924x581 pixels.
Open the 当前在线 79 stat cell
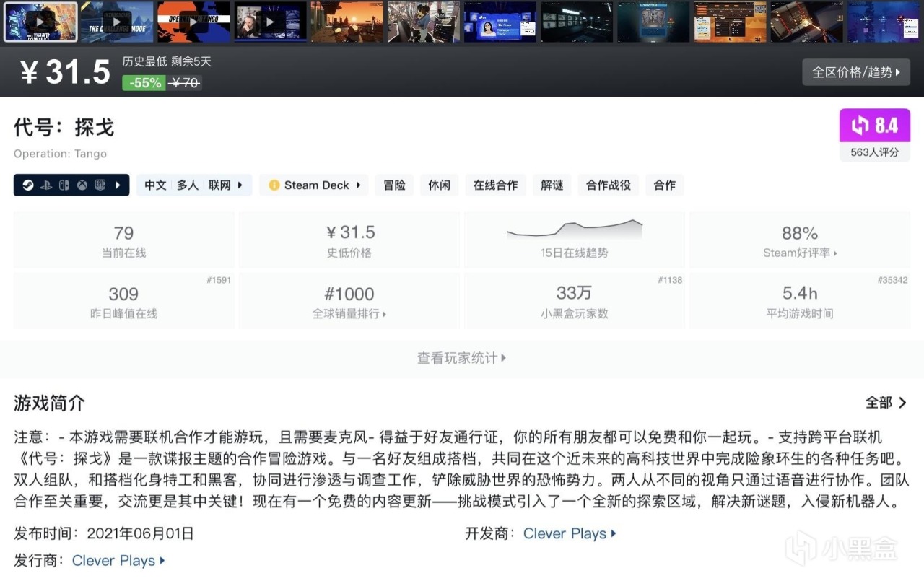click(x=123, y=241)
